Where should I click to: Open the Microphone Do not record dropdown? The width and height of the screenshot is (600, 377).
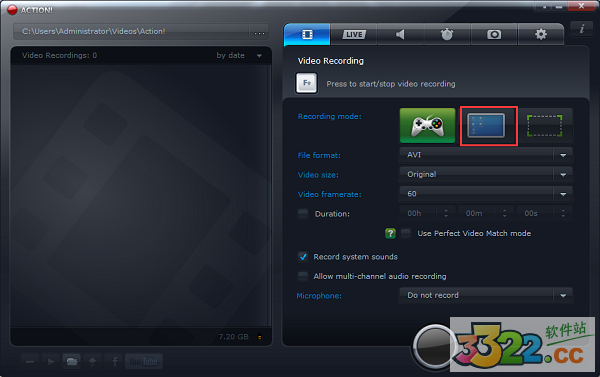486,295
